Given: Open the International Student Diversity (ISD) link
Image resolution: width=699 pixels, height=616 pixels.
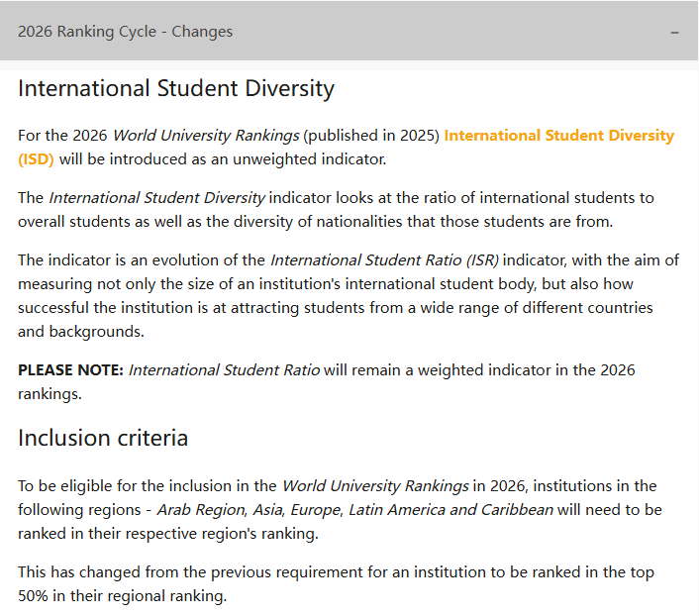Looking at the screenshot, I should [x=558, y=136].
